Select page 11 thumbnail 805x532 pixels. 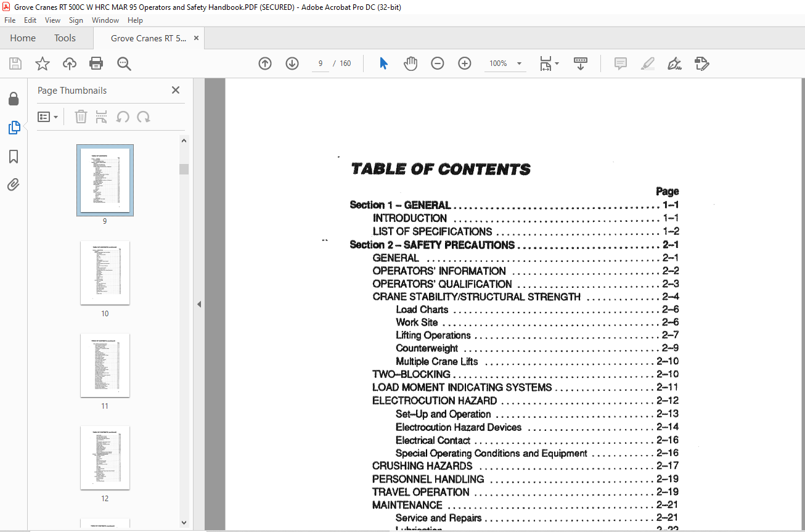105,365
